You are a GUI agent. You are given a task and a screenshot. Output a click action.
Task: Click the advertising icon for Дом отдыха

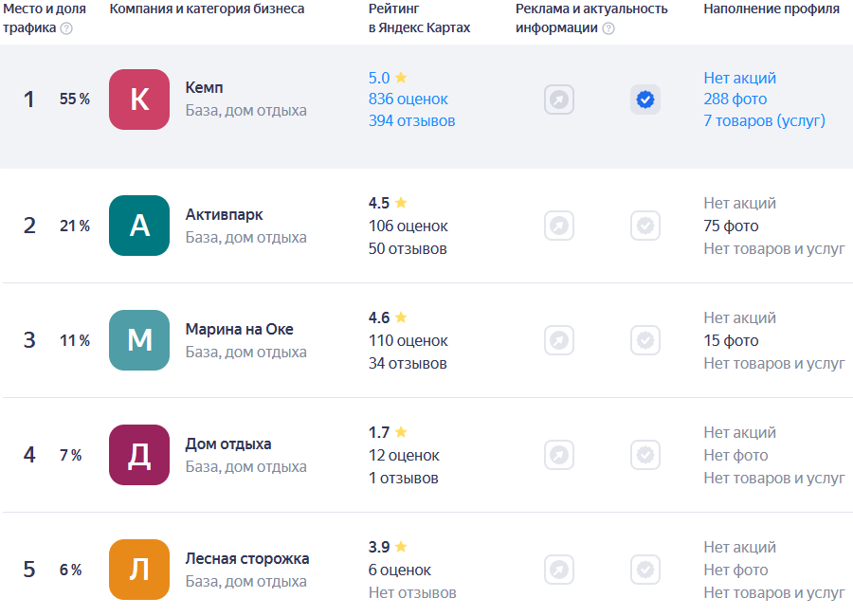pyautogui.click(x=558, y=455)
